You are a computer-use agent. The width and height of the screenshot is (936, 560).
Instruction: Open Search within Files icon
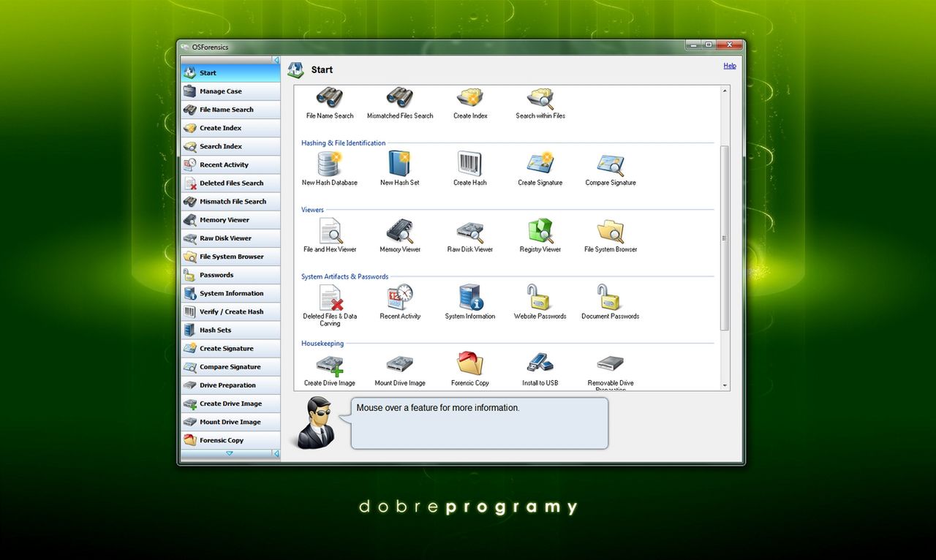point(540,98)
